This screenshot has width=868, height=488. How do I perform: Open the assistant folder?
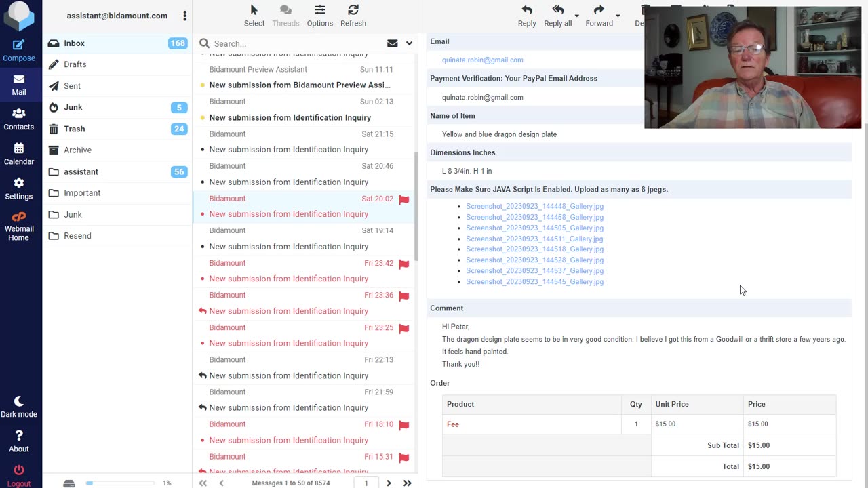[117, 171]
